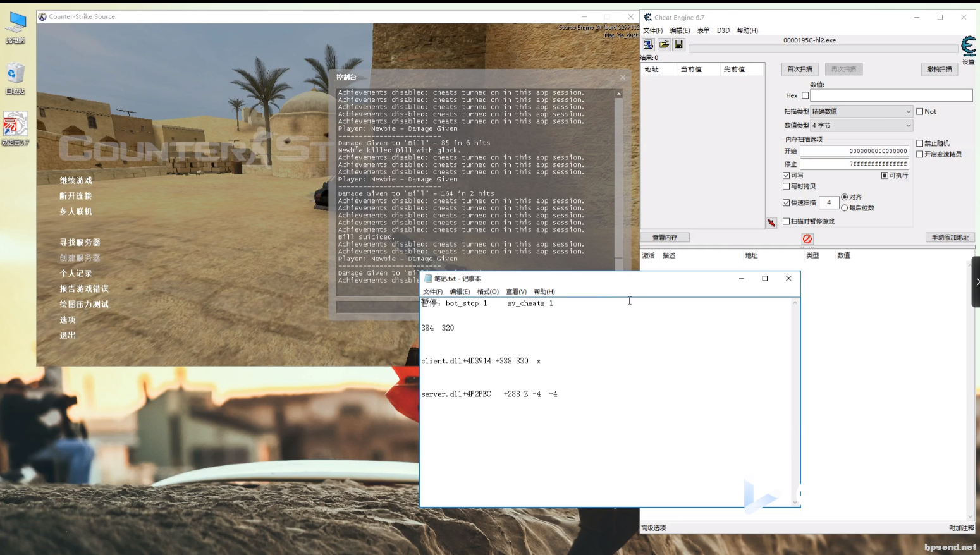Click the 撤销扫描 button
The height and width of the screenshot is (555, 980).
point(939,69)
